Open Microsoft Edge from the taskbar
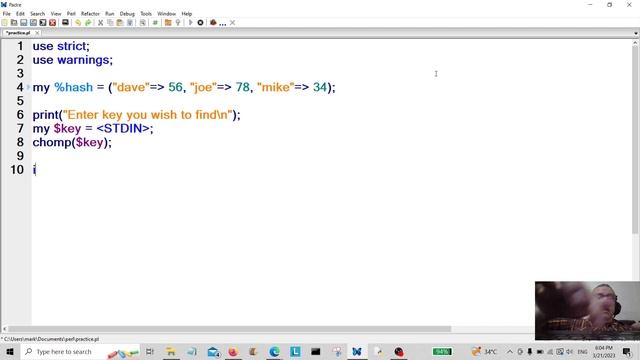The image size is (640, 360). [274, 351]
